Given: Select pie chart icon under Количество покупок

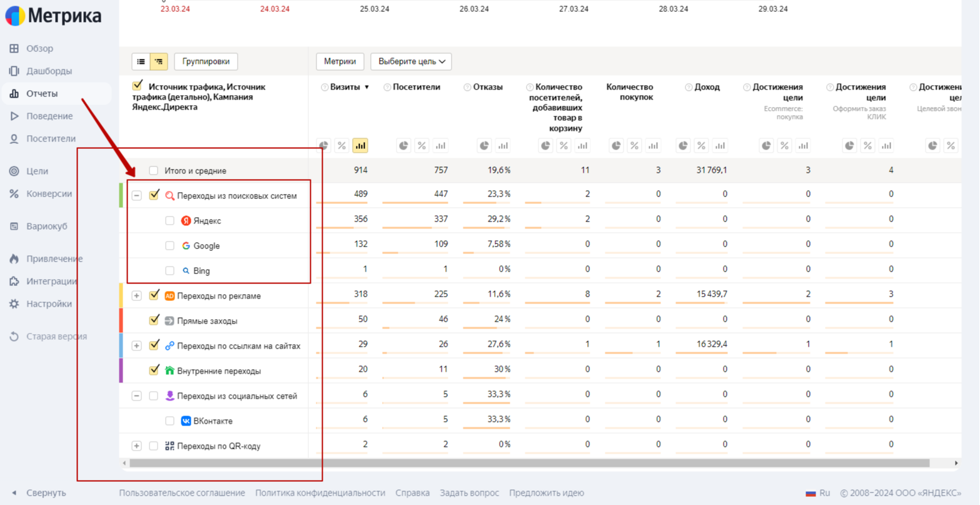Looking at the screenshot, I should click(x=617, y=146).
